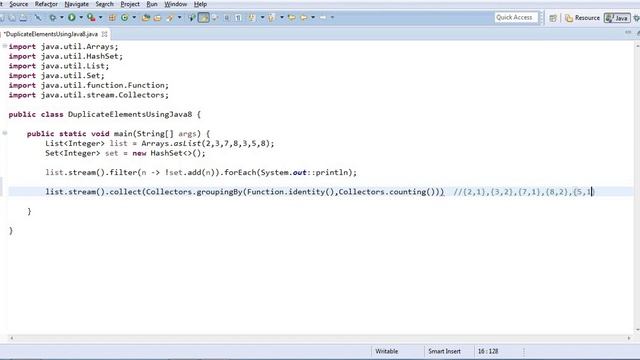
Task: Run the program with green Run button
Action: [x=72, y=18]
